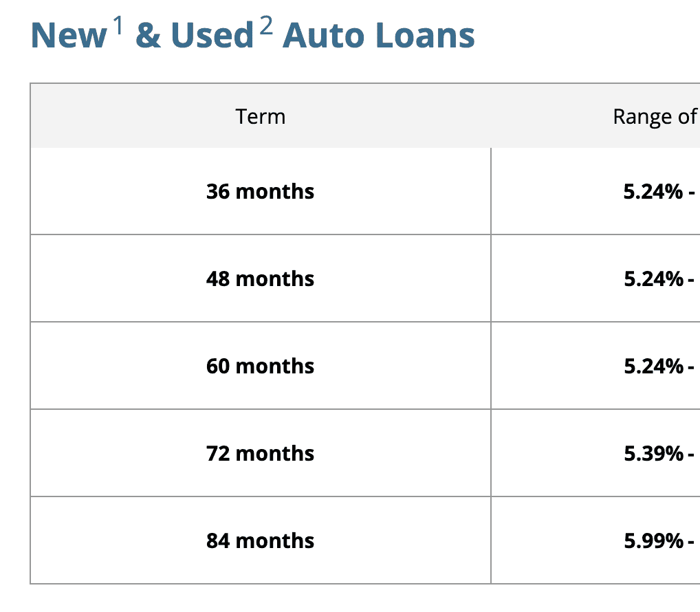Click gray header area between Term and Range
The width and height of the screenshot is (700, 612).
pos(447,116)
